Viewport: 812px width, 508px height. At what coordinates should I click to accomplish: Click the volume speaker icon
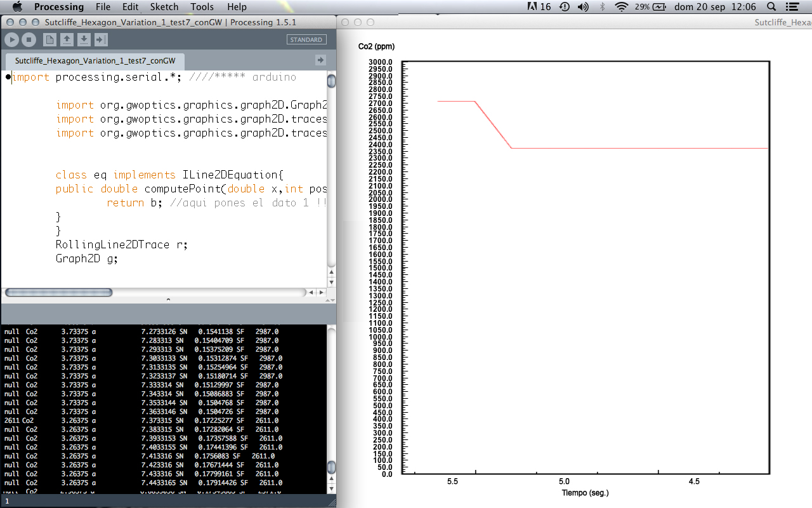point(583,7)
